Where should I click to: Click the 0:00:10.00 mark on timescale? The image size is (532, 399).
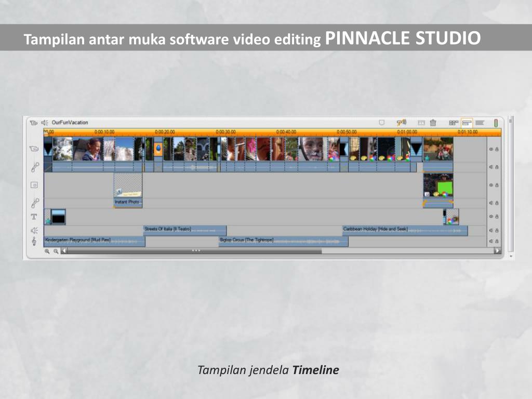(x=104, y=131)
